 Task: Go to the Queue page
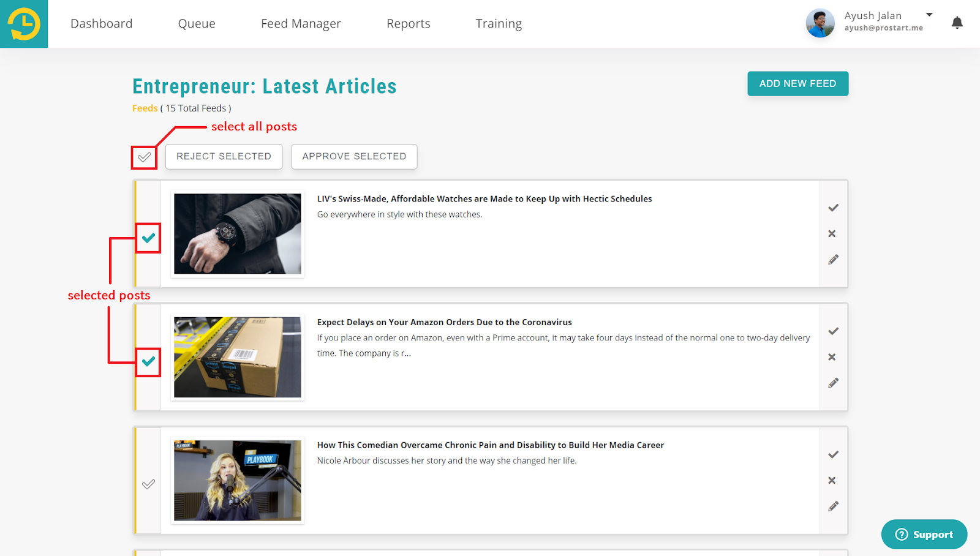pyautogui.click(x=197, y=24)
